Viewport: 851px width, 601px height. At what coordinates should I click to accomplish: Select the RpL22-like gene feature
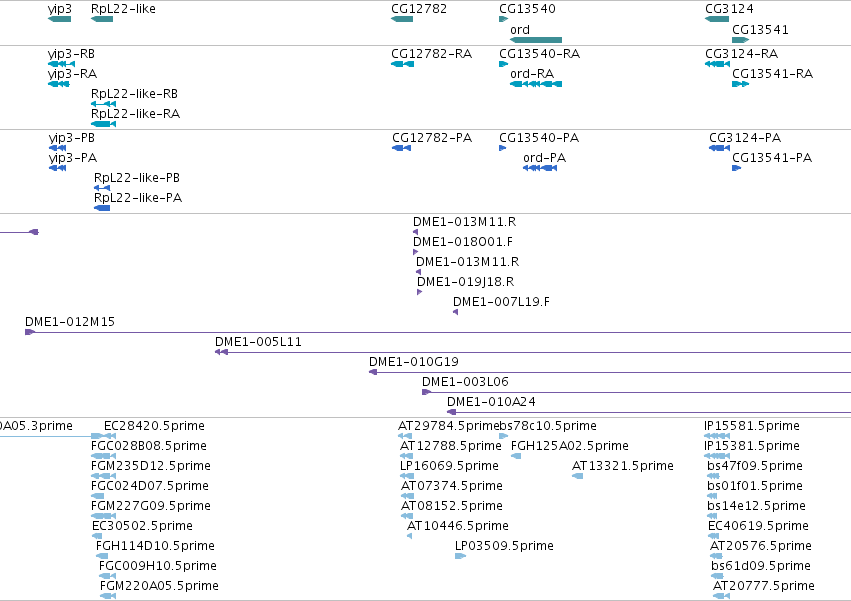[x=102, y=19]
